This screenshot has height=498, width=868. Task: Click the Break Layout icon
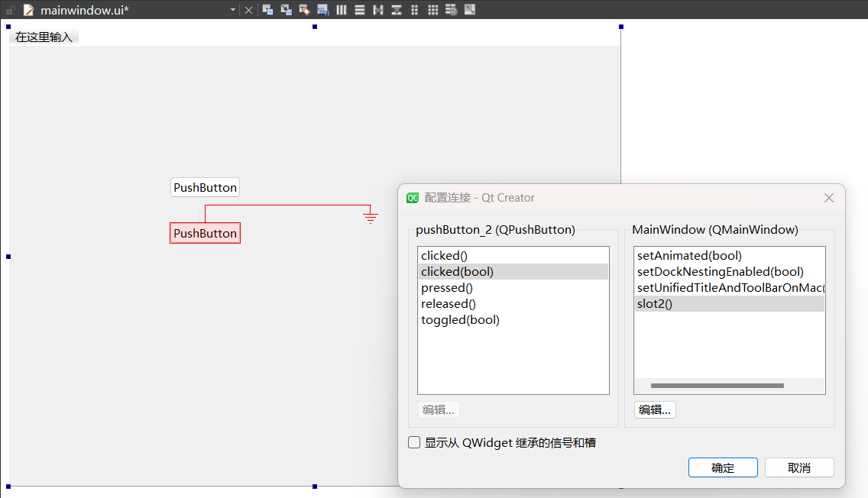(451, 9)
